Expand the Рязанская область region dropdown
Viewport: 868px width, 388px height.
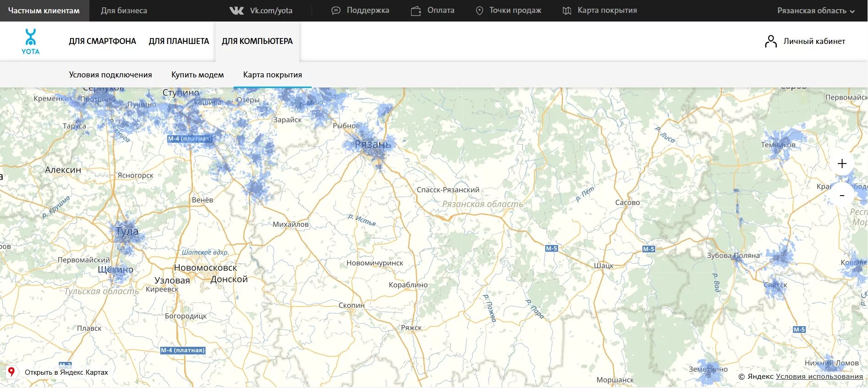(816, 11)
